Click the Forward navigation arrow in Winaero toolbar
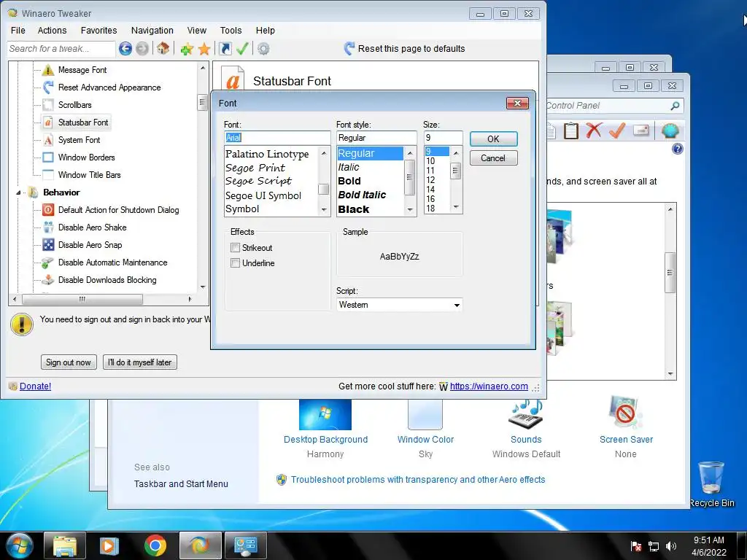Screen dimensions: 747x560 point(142,49)
